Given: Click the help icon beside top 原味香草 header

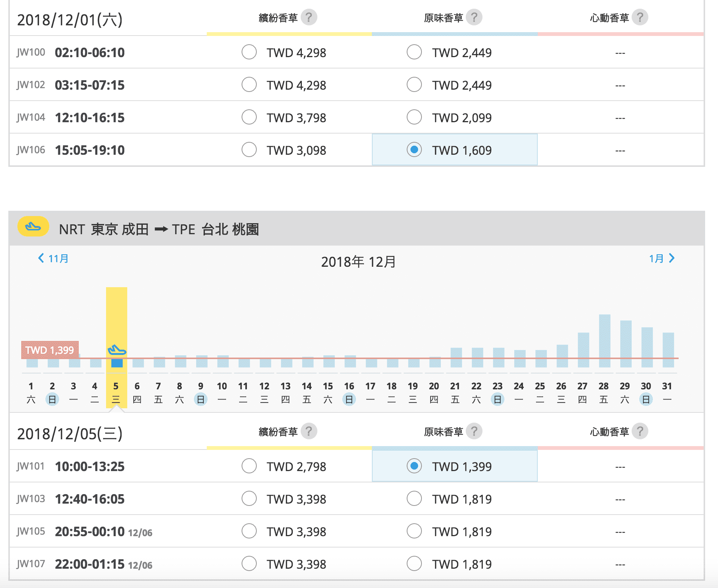Looking at the screenshot, I should click(x=474, y=17).
